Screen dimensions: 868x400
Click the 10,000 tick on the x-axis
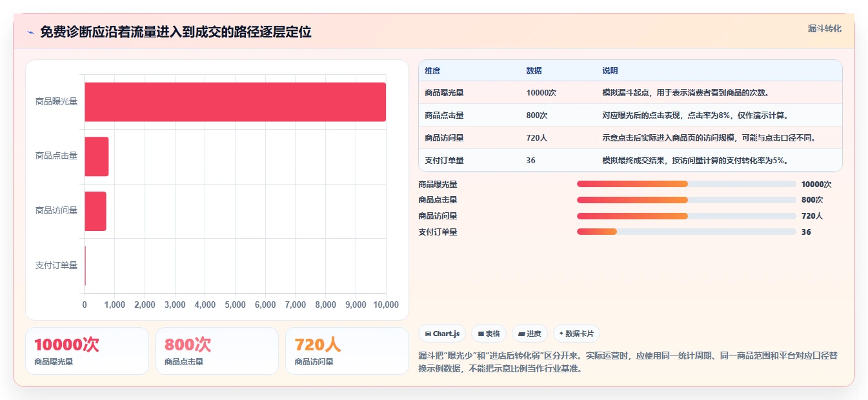pyautogui.click(x=386, y=305)
